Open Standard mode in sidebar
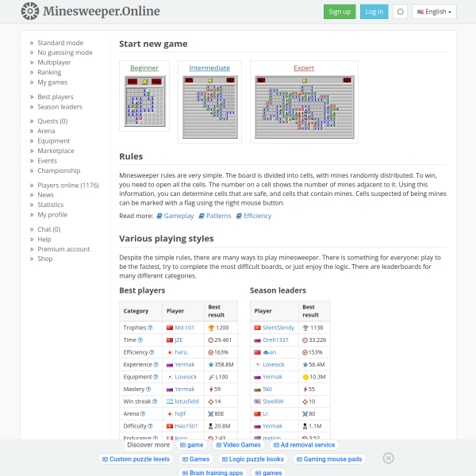 click(60, 43)
